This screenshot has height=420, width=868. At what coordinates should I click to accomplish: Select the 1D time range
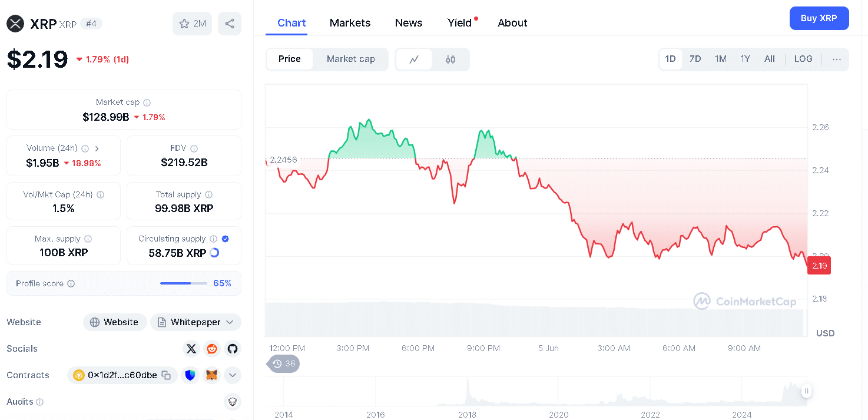click(670, 59)
